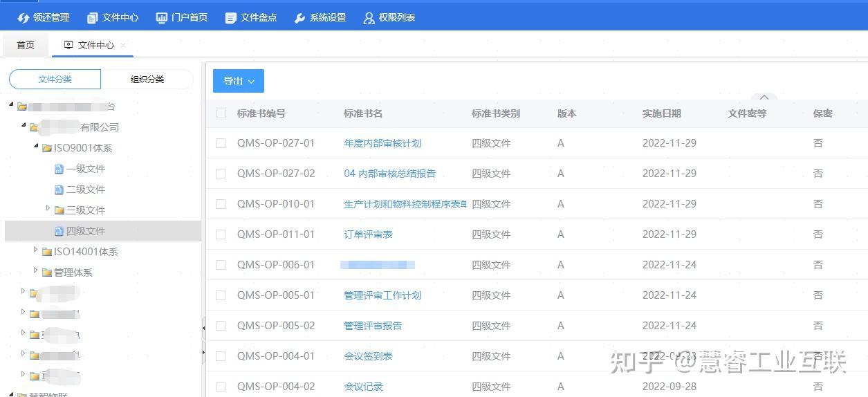Check the row QMS-OP-005-01
This screenshot has width=868, height=397.
pyautogui.click(x=221, y=295)
